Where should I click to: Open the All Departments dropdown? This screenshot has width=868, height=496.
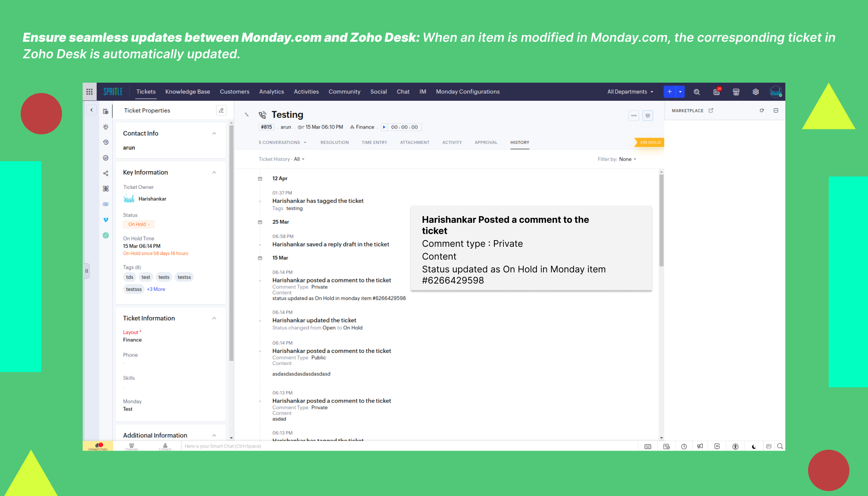pyautogui.click(x=630, y=92)
